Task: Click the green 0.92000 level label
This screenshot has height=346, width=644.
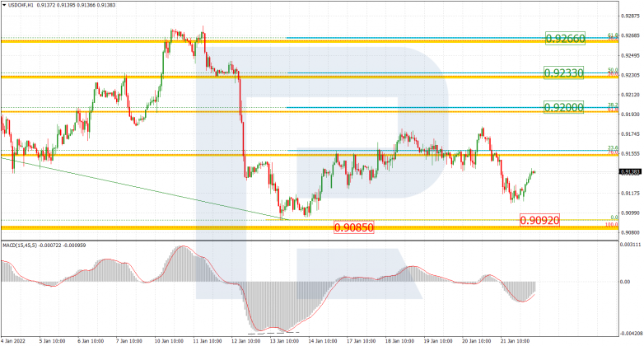Action: pos(563,108)
